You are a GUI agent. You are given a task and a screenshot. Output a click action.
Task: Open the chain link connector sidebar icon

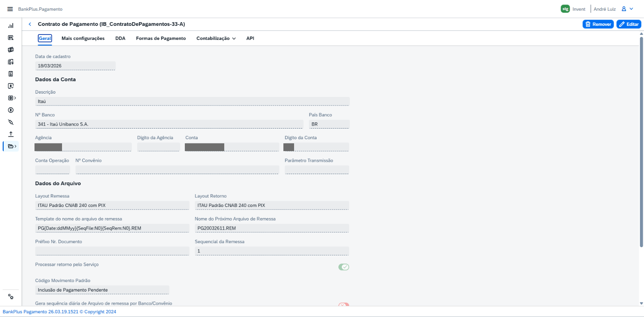pos(11,122)
